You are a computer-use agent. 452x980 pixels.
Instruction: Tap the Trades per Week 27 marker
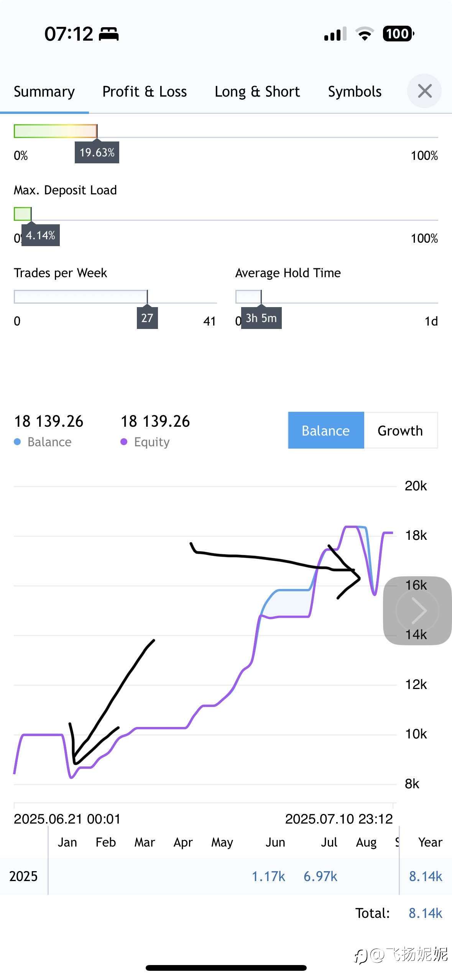point(147,318)
